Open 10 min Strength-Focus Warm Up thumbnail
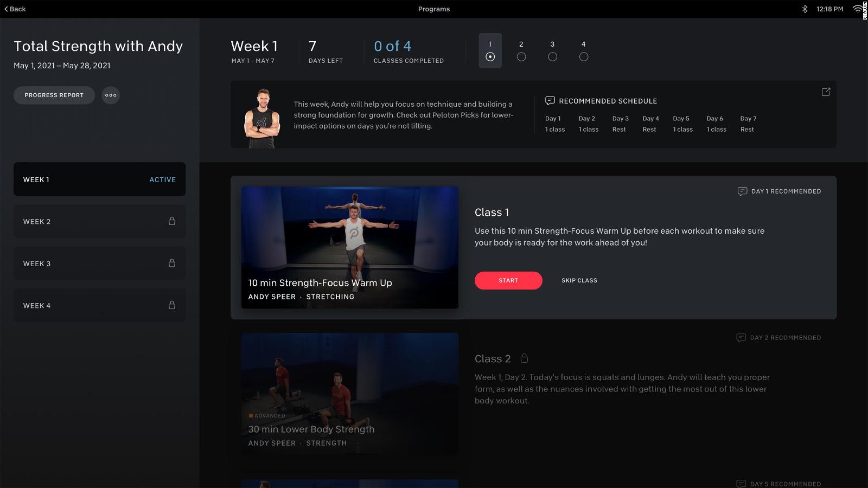This screenshot has width=868, height=488. click(350, 248)
